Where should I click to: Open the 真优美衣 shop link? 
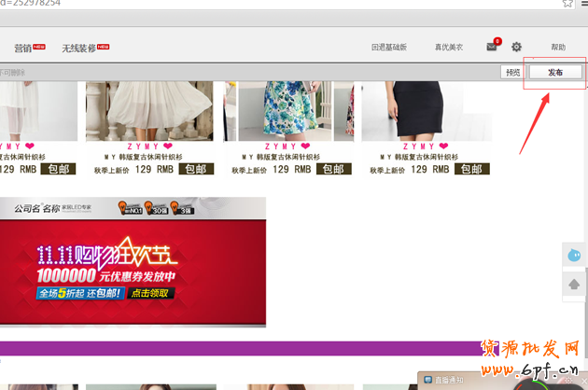pyautogui.click(x=448, y=48)
